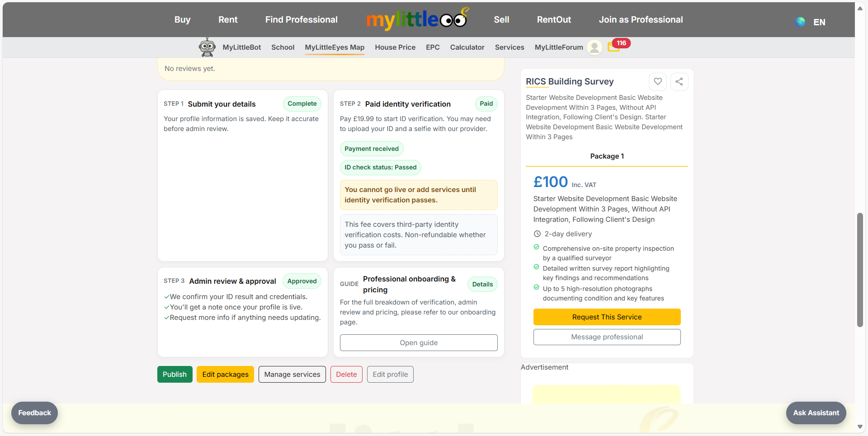Click the share icon on RICS Building Survey

tap(679, 82)
